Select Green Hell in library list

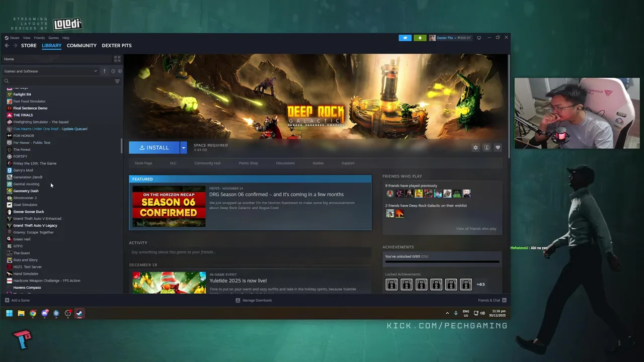click(x=22, y=239)
